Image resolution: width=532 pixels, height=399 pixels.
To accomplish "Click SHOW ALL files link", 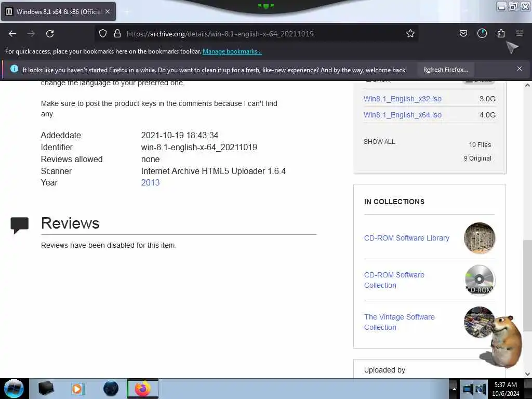I will coord(379,142).
